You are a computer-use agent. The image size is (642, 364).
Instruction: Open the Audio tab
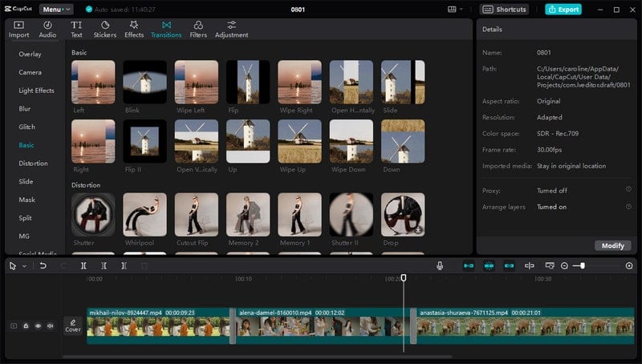pos(47,30)
